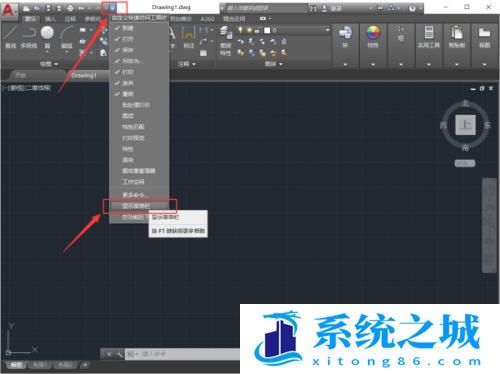The image size is (500, 374).
Task: Switch to the 插入 (Insert) ribbon tab
Action: (50, 19)
